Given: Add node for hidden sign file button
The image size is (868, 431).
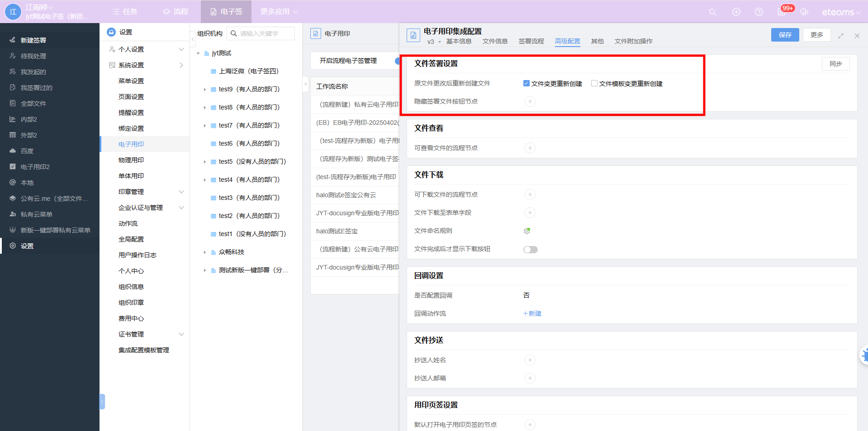Looking at the screenshot, I should click(530, 101).
